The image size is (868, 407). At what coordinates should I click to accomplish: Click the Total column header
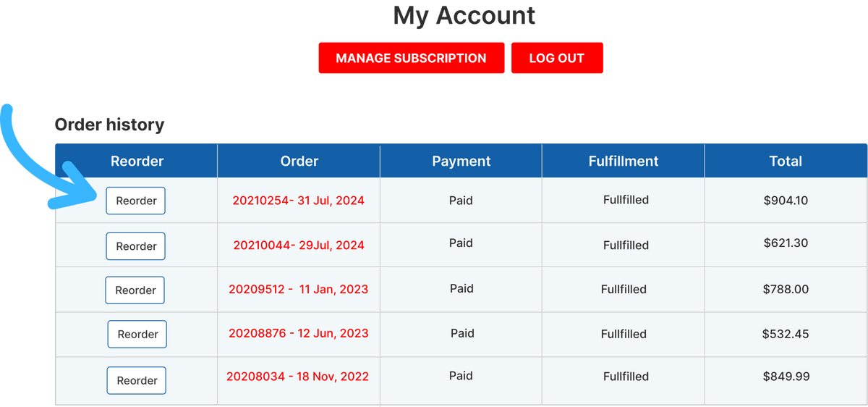[786, 161]
